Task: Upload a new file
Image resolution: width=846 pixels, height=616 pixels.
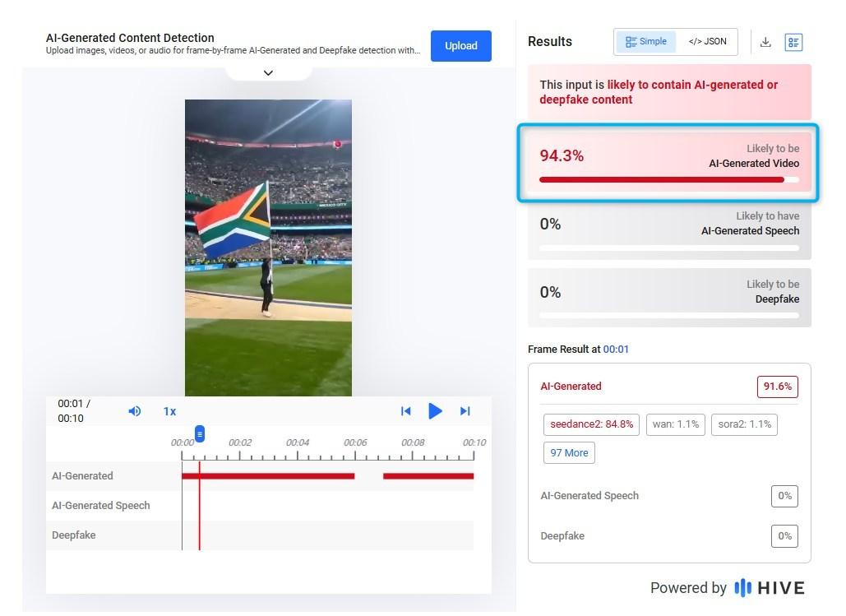Action: (460, 46)
